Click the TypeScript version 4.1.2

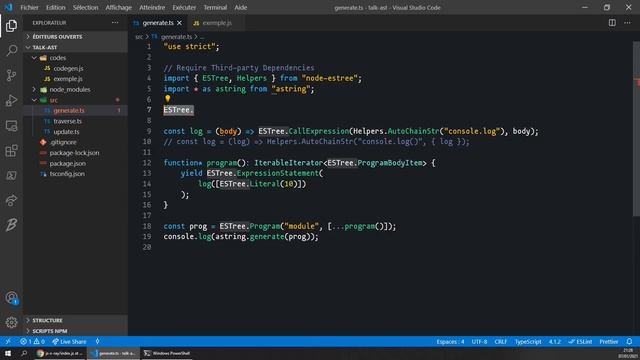click(554, 342)
